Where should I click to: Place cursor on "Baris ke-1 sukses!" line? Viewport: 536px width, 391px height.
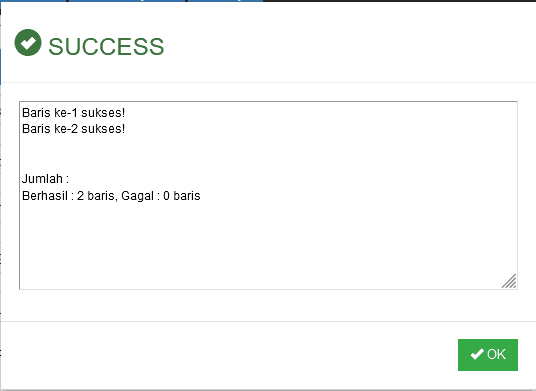(73, 112)
